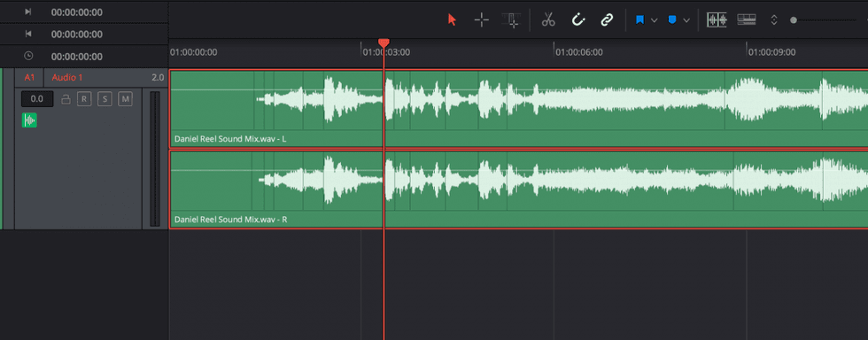Open the Marker color dropdown arrow
The image size is (868, 340).
pyautogui.click(x=686, y=20)
